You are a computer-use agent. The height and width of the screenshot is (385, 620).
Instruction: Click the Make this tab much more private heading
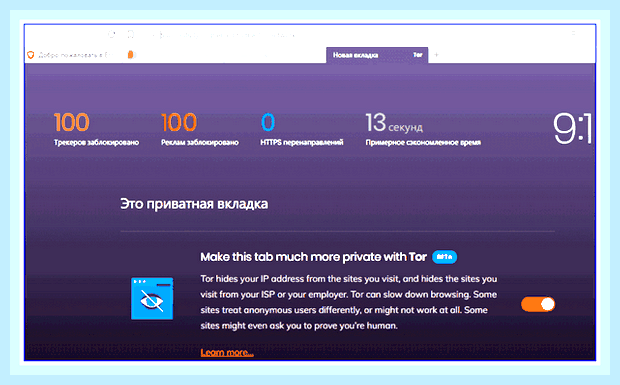click(x=313, y=257)
